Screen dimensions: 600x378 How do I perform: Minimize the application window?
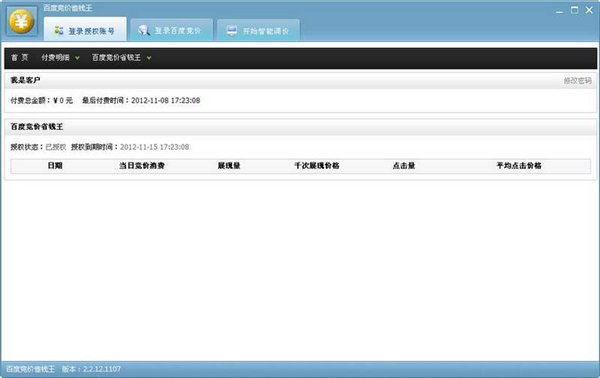(559, 11)
